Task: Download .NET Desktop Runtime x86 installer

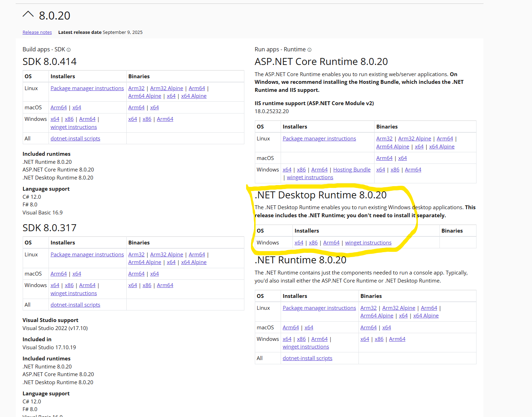Action: coord(313,243)
